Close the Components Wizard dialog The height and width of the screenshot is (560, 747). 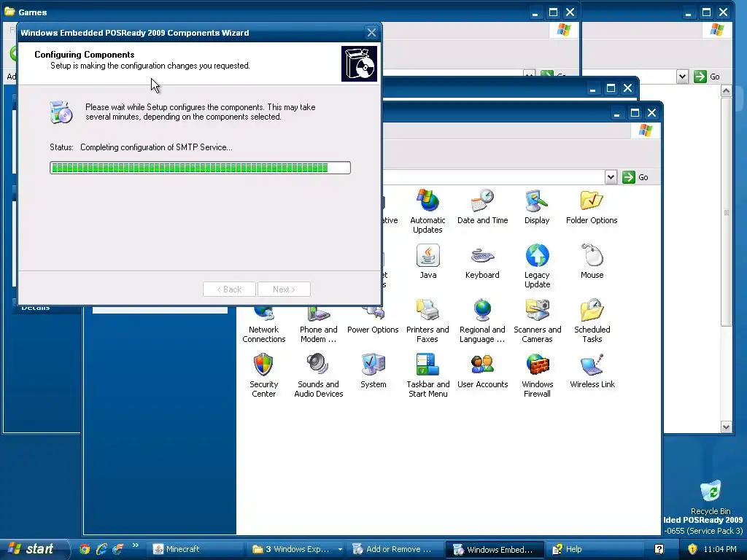371,32
